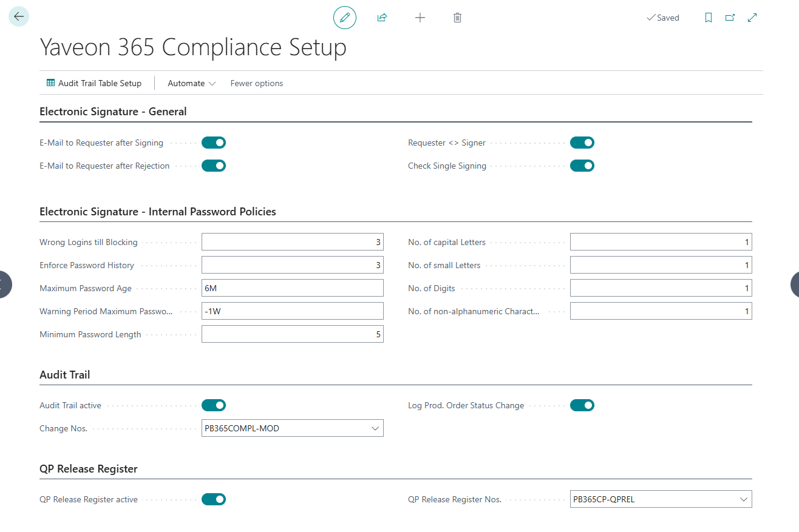Click the Audit Trail Table Setup table icon
Screen dimensions: 799x532
point(51,83)
